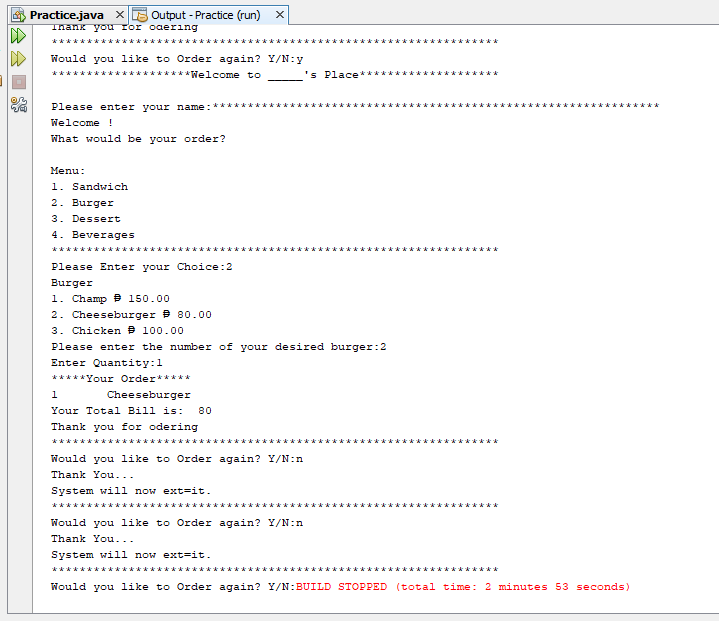Switch to the Practice.java tab
Screen dimensions: 719x621
[x=66, y=15]
